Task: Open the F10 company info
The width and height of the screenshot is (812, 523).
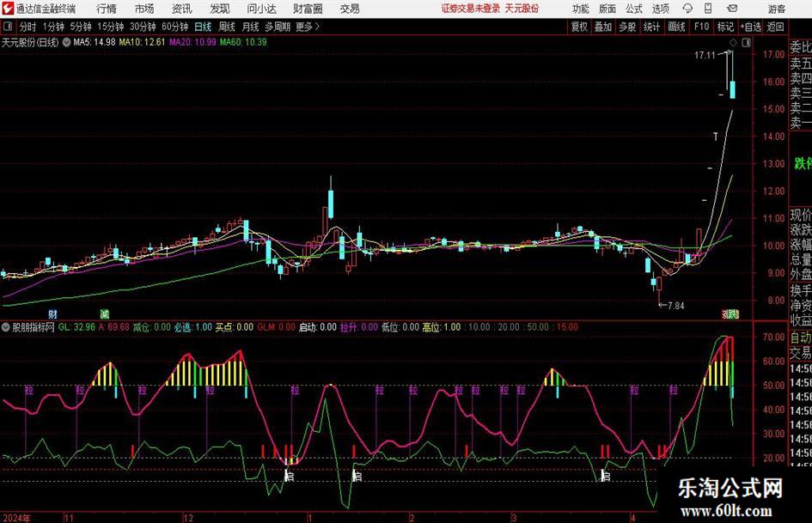Action: tap(701, 27)
